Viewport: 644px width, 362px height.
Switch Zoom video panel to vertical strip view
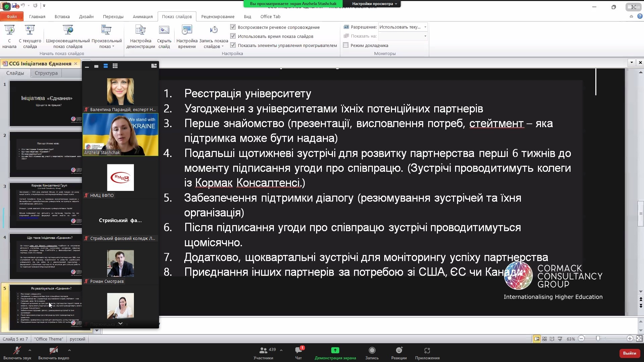(x=106, y=66)
